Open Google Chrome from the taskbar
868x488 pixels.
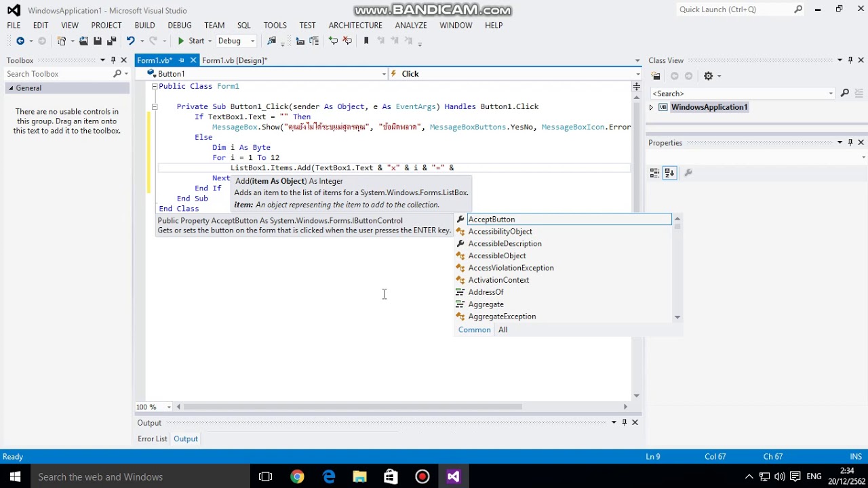(x=297, y=476)
